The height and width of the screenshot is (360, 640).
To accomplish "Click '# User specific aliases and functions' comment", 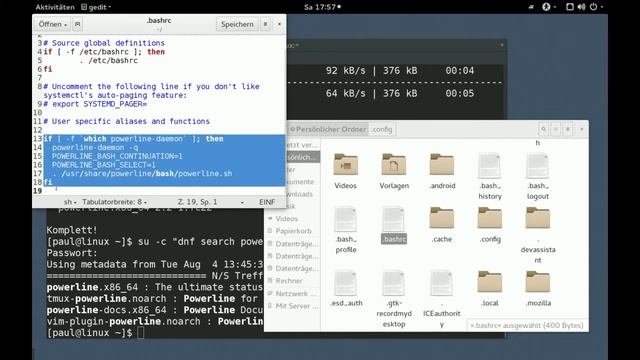I will click(x=127, y=121).
